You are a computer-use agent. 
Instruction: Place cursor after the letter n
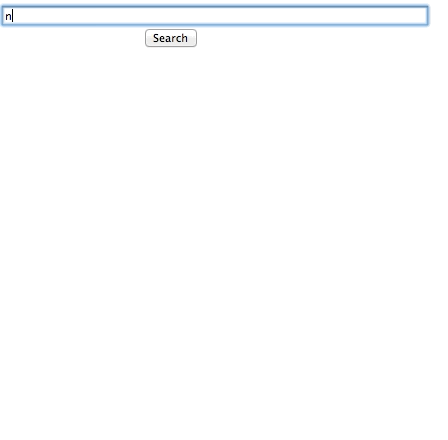pos(12,16)
